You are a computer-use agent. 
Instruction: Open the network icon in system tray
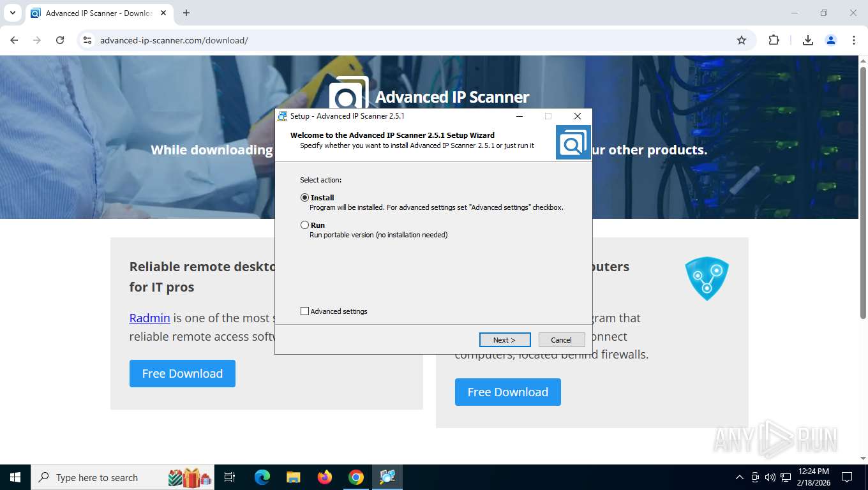(x=786, y=477)
